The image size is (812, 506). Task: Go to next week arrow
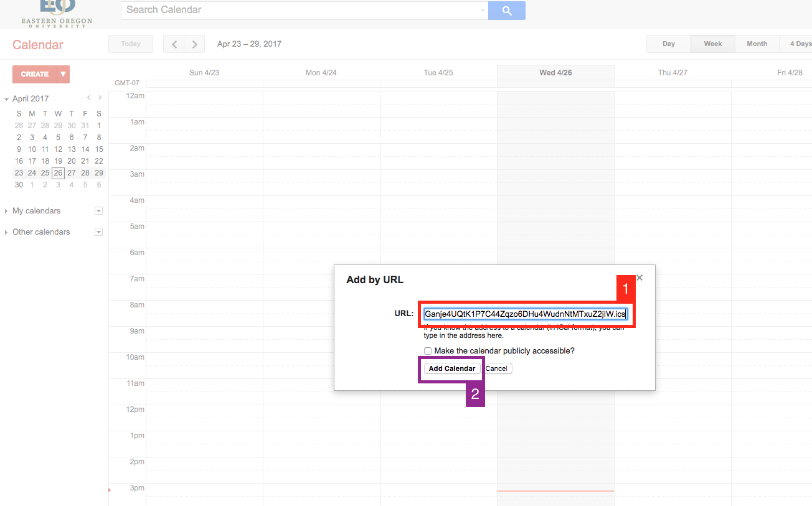pyautogui.click(x=195, y=44)
